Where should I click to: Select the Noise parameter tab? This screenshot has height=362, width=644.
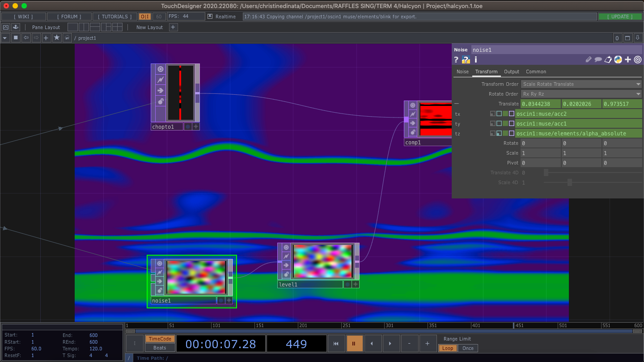pyautogui.click(x=462, y=72)
